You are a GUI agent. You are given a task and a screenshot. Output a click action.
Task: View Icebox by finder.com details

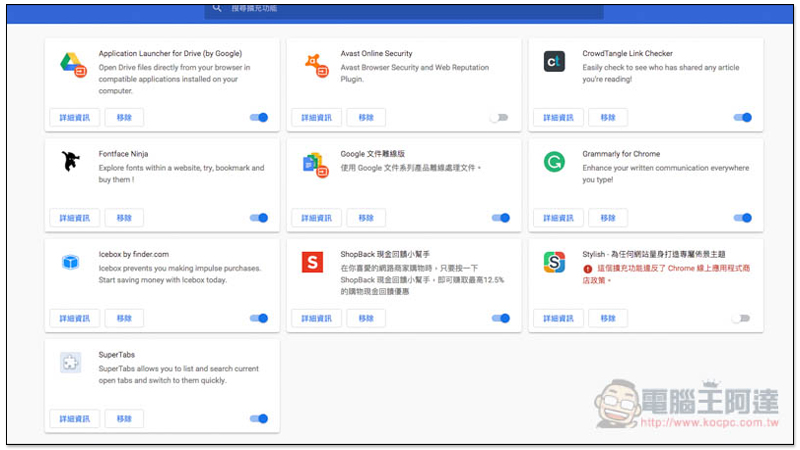[x=74, y=318]
